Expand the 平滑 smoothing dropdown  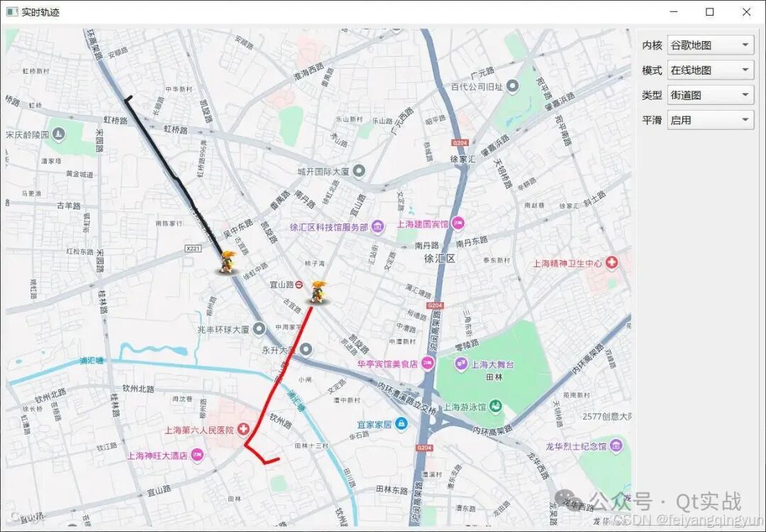pyautogui.click(x=710, y=120)
